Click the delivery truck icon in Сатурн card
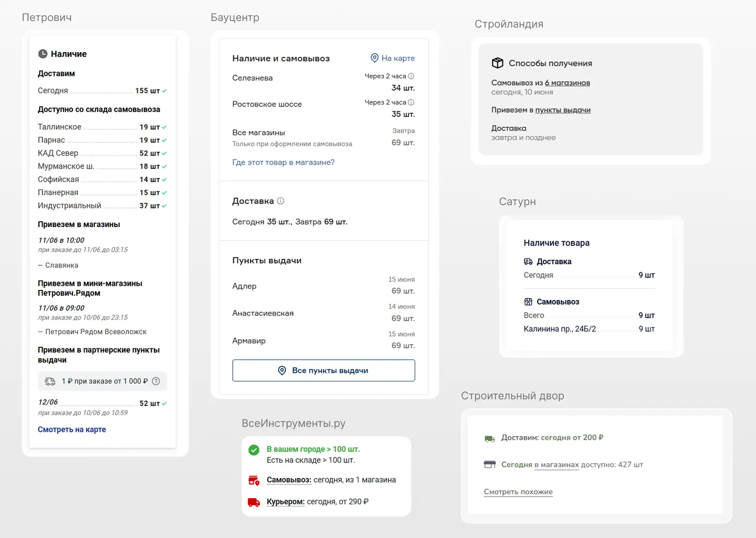The height and width of the screenshot is (538, 756). (x=528, y=262)
